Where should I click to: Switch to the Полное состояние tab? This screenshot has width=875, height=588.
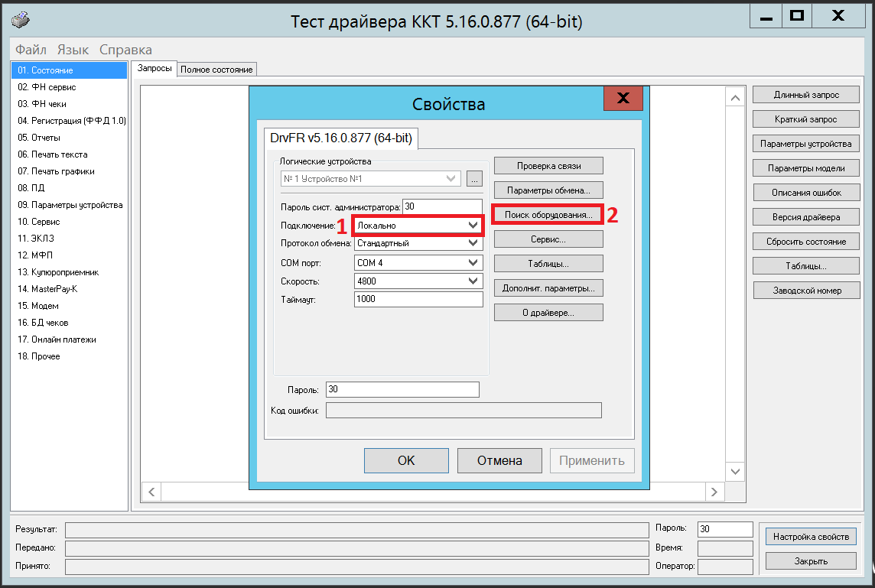tap(216, 70)
